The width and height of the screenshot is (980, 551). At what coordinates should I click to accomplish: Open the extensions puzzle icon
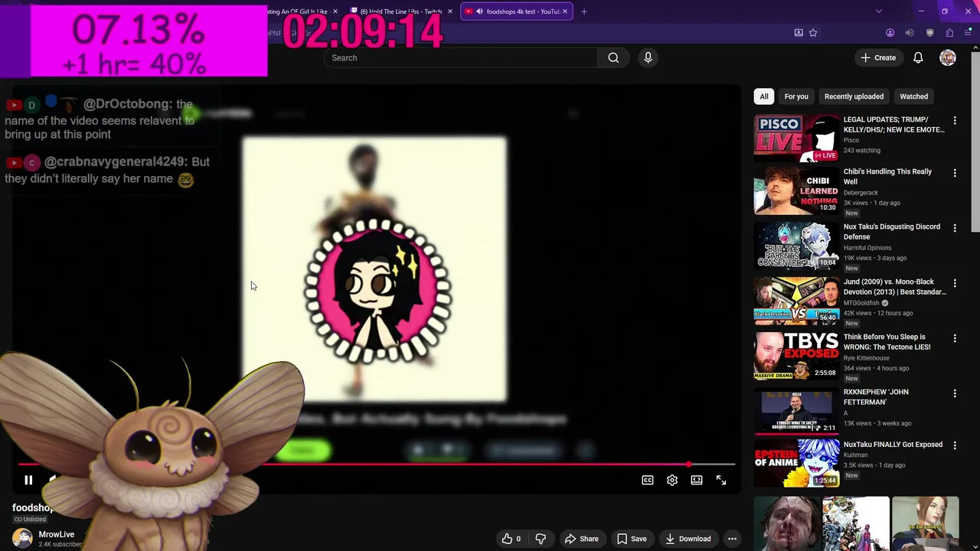coord(949,33)
